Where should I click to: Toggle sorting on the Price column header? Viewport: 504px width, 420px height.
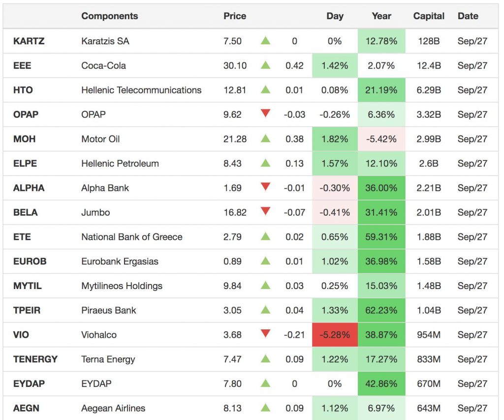pos(235,16)
